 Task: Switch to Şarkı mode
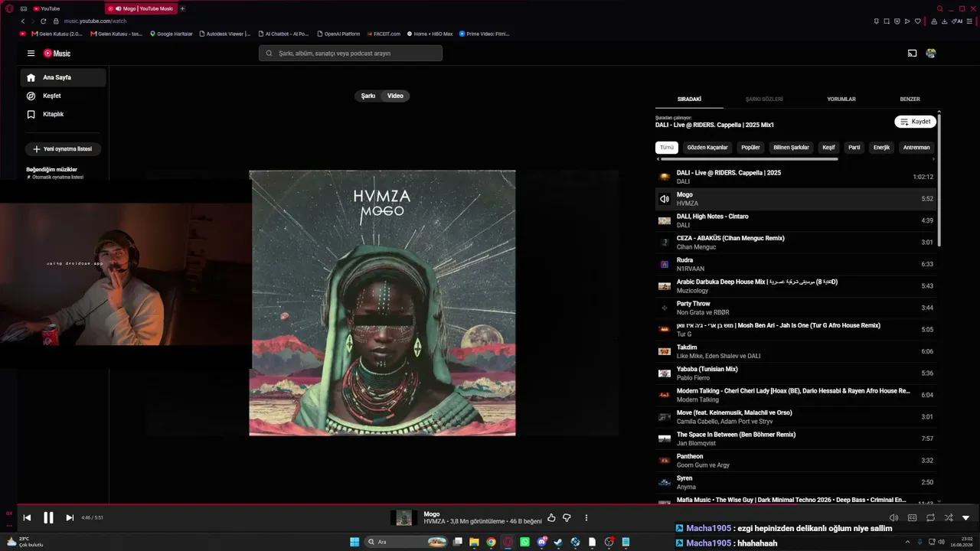(x=368, y=96)
